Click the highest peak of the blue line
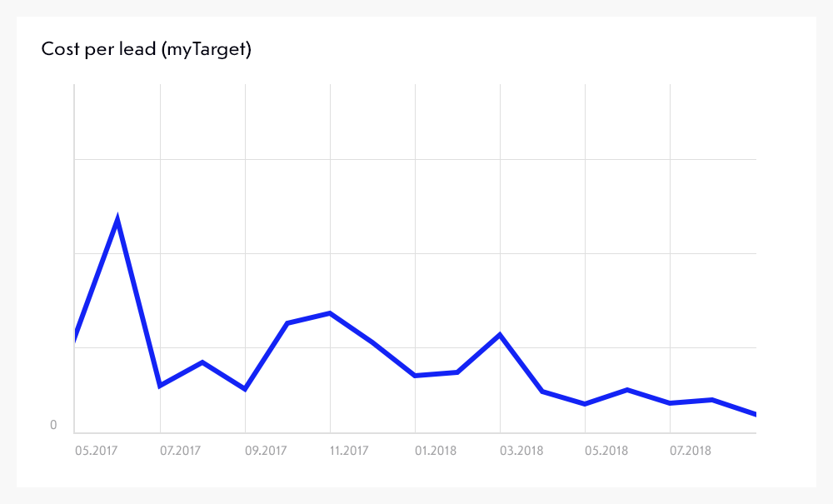Viewport: 833px width, 504px height. pos(117,220)
